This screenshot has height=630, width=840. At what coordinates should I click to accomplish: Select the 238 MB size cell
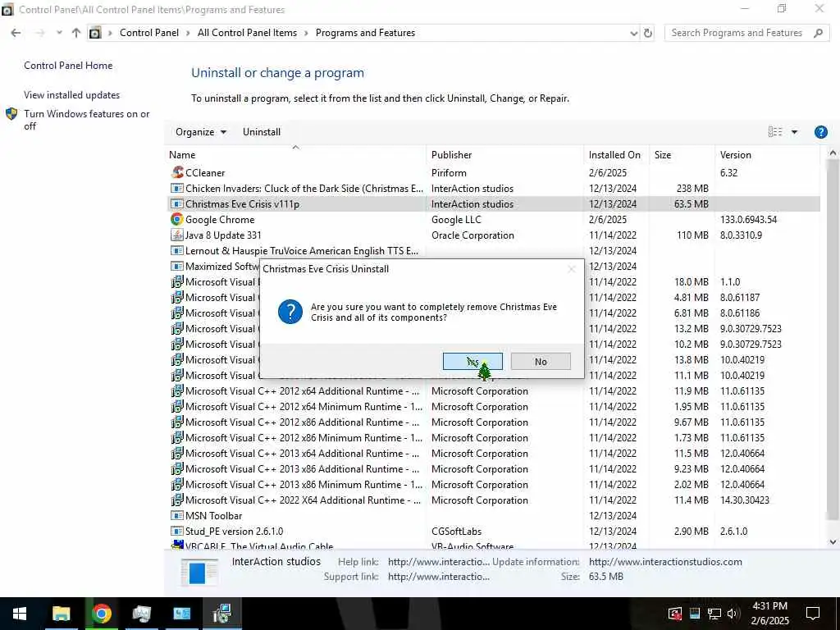tap(692, 189)
